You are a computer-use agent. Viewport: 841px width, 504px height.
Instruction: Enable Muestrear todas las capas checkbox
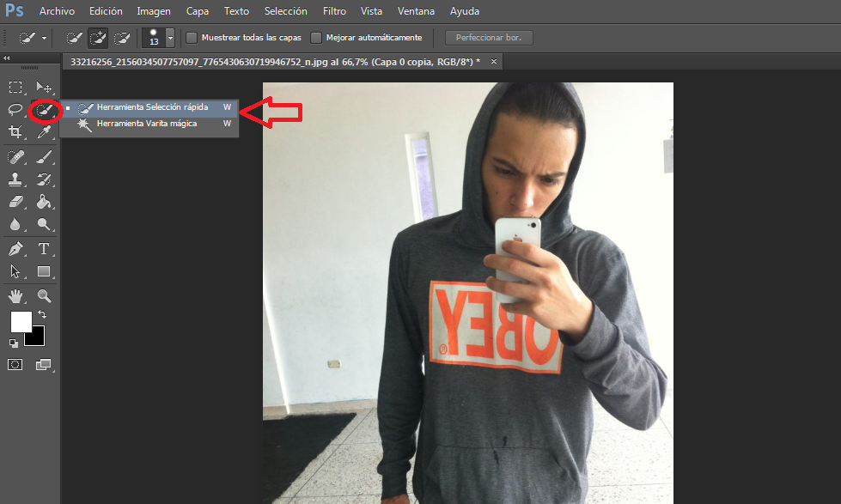coord(192,38)
